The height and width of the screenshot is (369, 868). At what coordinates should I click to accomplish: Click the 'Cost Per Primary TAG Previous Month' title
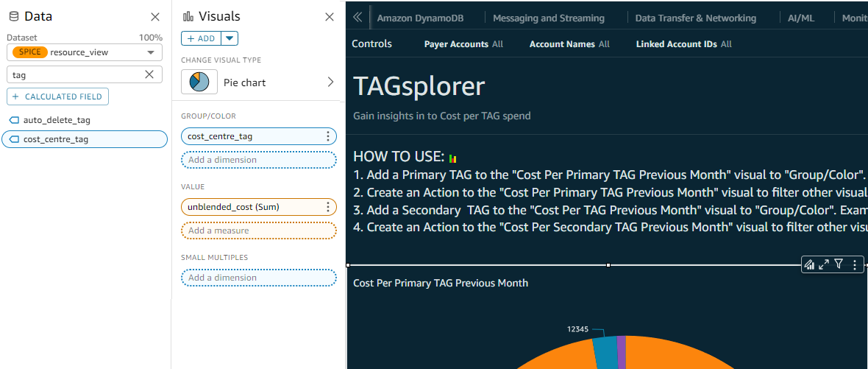[441, 283]
